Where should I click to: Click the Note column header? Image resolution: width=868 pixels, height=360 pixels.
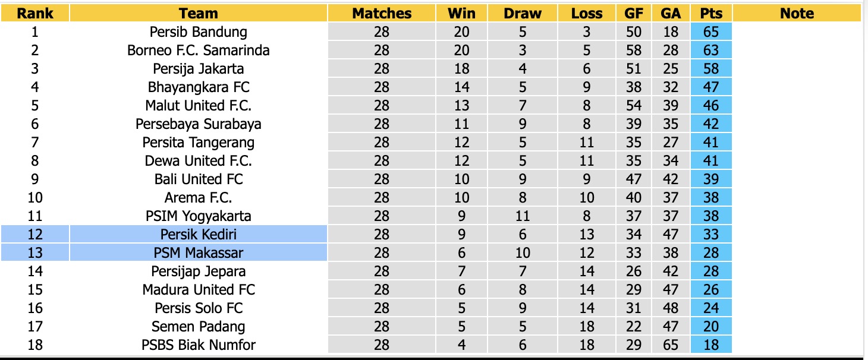click(x=797, y=13)
